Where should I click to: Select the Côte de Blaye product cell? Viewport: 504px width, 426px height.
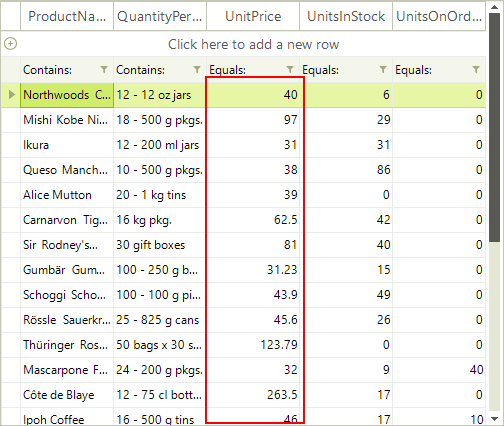point(67,395)
